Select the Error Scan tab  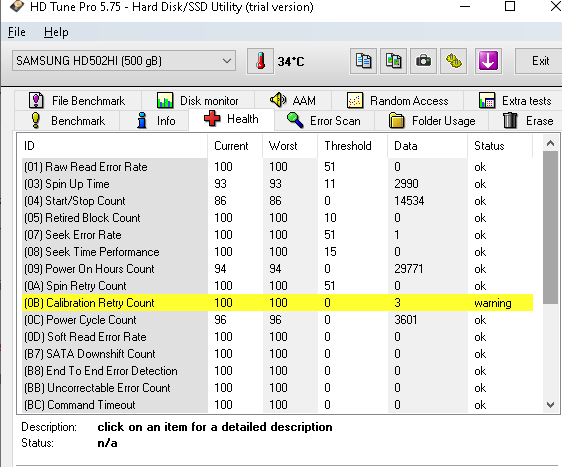click(324, 121)
